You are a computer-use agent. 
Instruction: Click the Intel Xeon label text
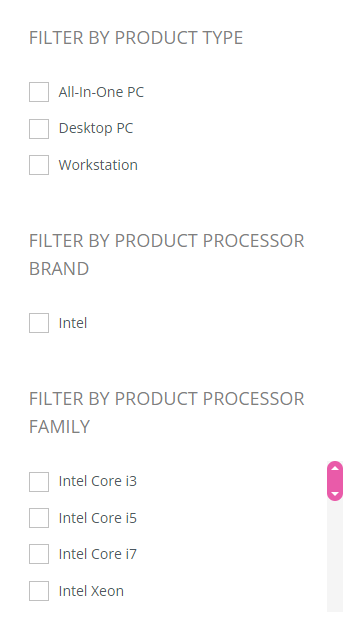[92, 591]
